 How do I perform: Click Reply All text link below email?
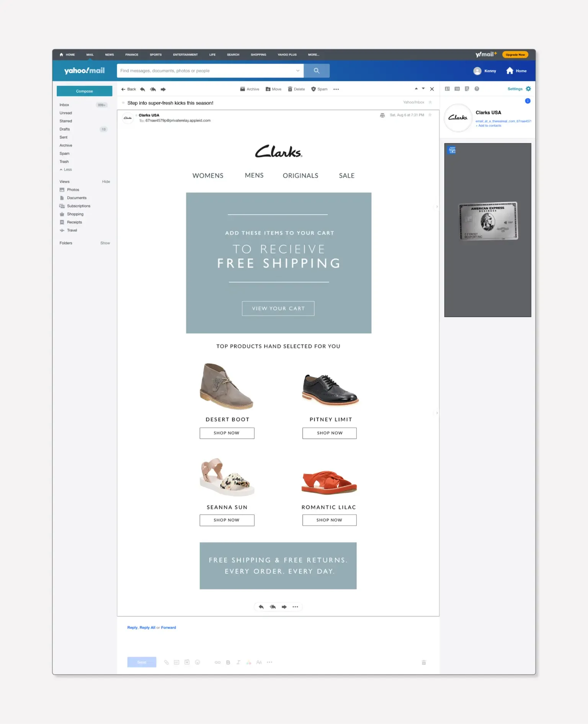(147, 627)
